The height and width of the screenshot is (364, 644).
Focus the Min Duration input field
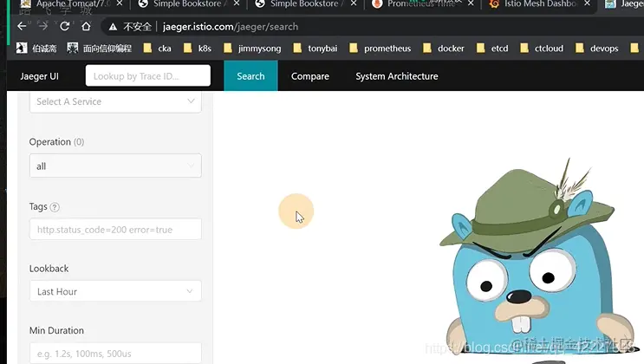[x=115, y=354]
